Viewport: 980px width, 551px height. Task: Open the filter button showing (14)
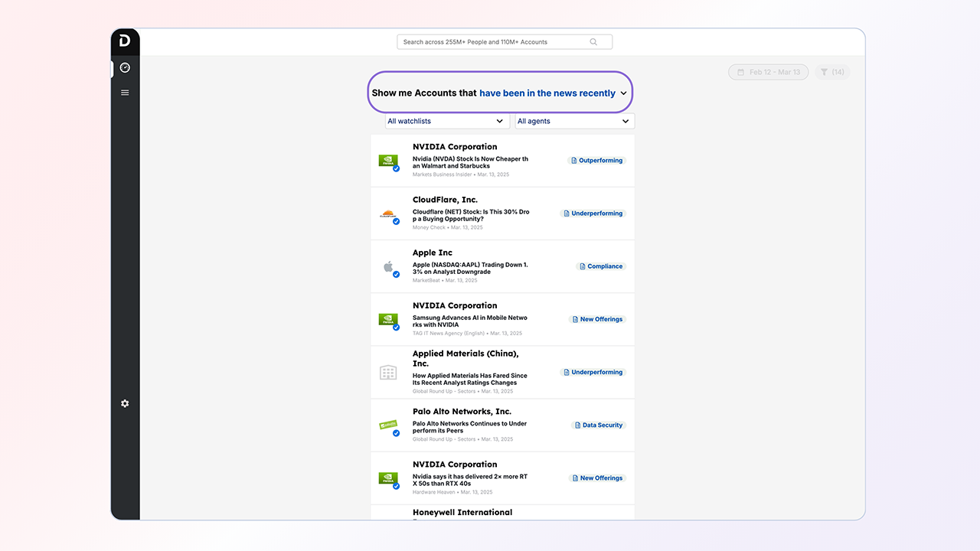click(x=831, y=72)
